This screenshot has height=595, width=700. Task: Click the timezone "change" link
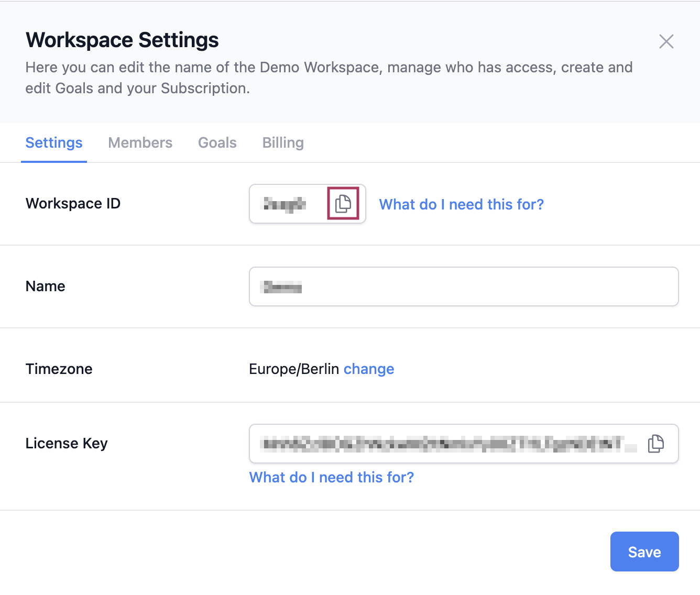pyautogui.click(x=368, y=369)
